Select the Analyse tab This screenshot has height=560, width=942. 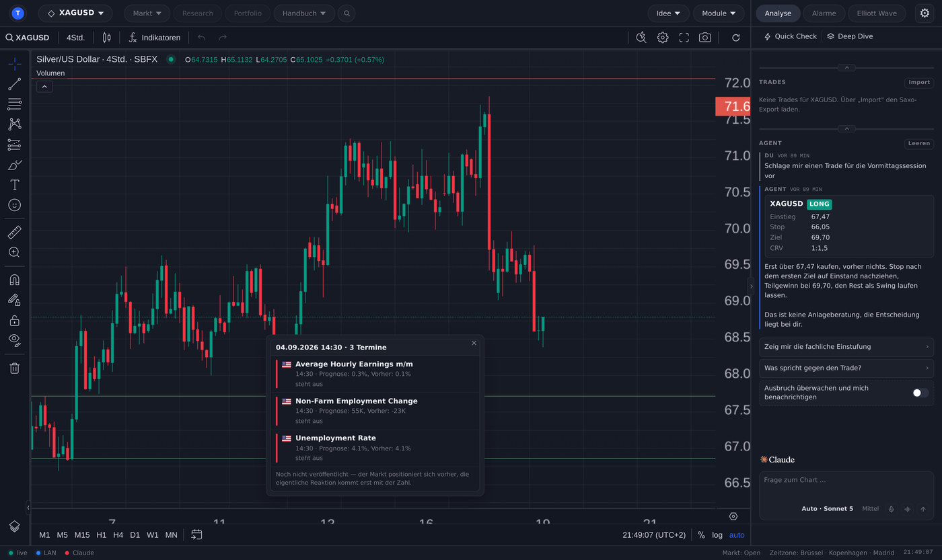click(x=778, y=13)
